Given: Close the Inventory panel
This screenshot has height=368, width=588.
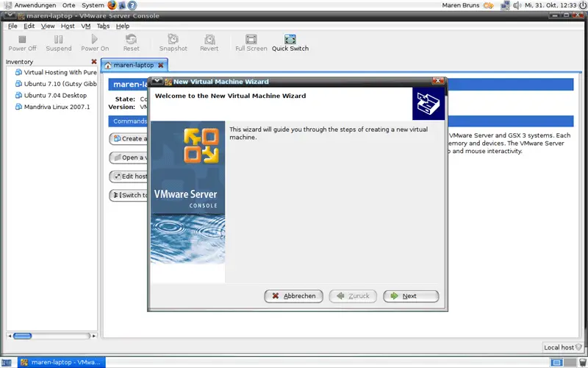Looking at the screenshot, I should point(93,62).
